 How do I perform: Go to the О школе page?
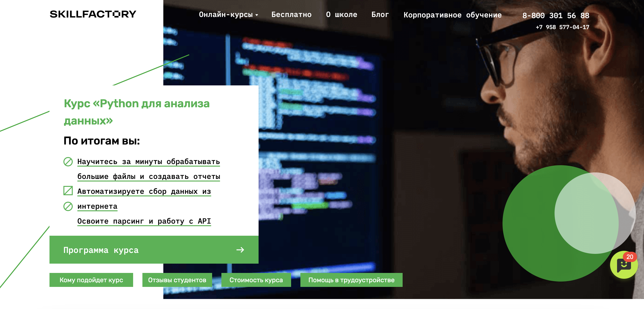tap(342, 14)
